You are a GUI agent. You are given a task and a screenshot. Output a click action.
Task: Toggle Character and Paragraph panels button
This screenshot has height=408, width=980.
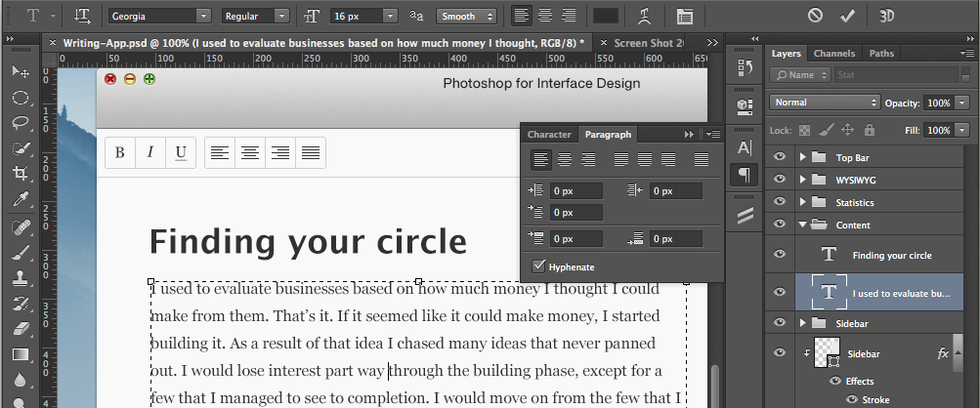click(684, 17)
